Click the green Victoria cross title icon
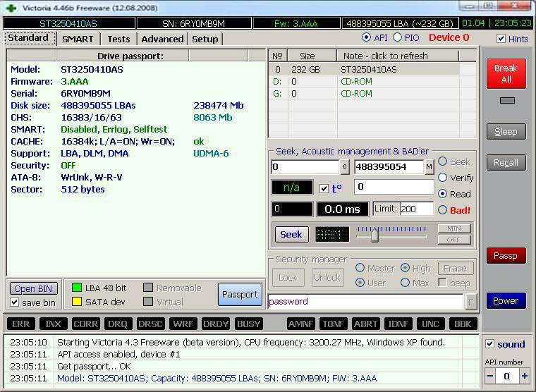This screenshot has height=392, width=536. (11, 8)
